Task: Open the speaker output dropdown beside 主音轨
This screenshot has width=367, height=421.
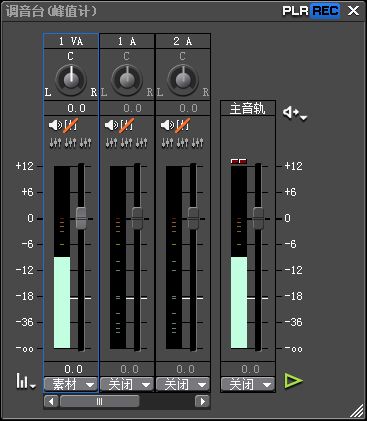Action: coord(295,113)
